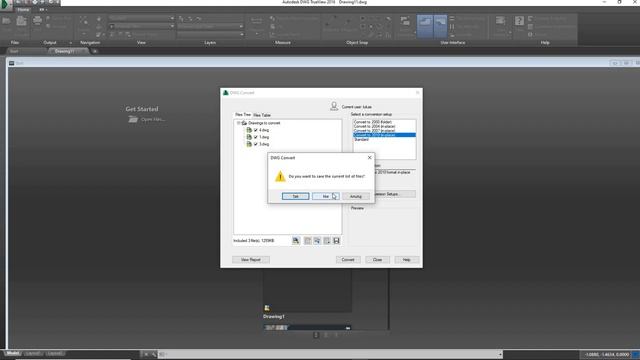Click the current user icon in DWG Convert

pyautogui.click(x=334, y=106)
